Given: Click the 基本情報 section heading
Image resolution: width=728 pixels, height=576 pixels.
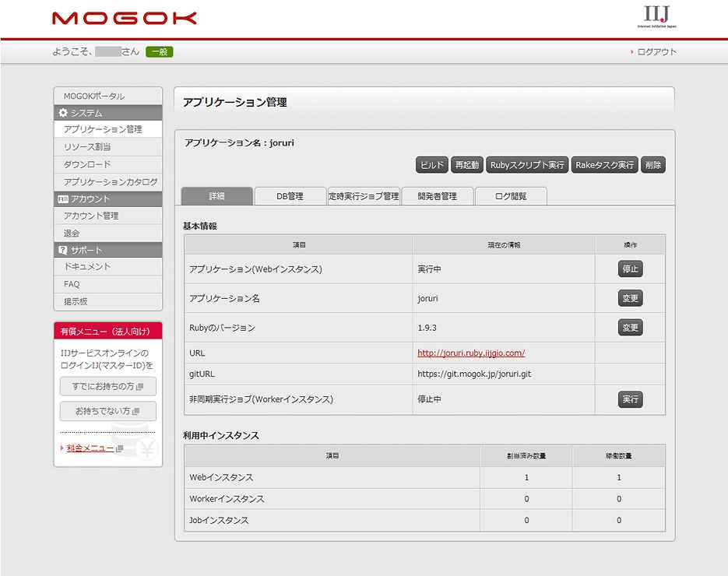Looking at the screenshot, I should pos(200,226).
